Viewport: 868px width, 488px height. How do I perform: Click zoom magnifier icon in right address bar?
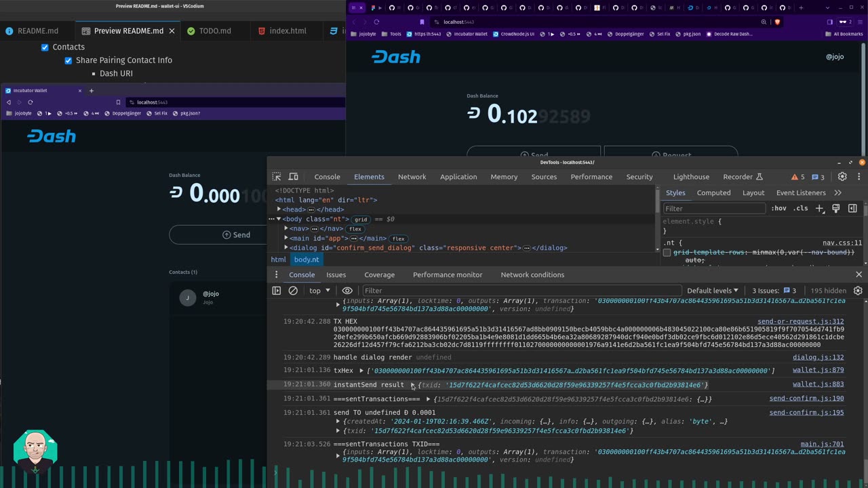coord(764,22)
